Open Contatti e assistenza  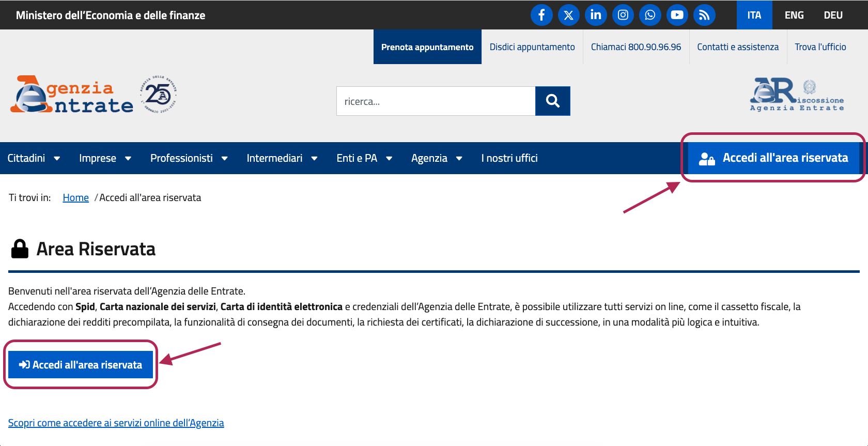click(738, 47)
